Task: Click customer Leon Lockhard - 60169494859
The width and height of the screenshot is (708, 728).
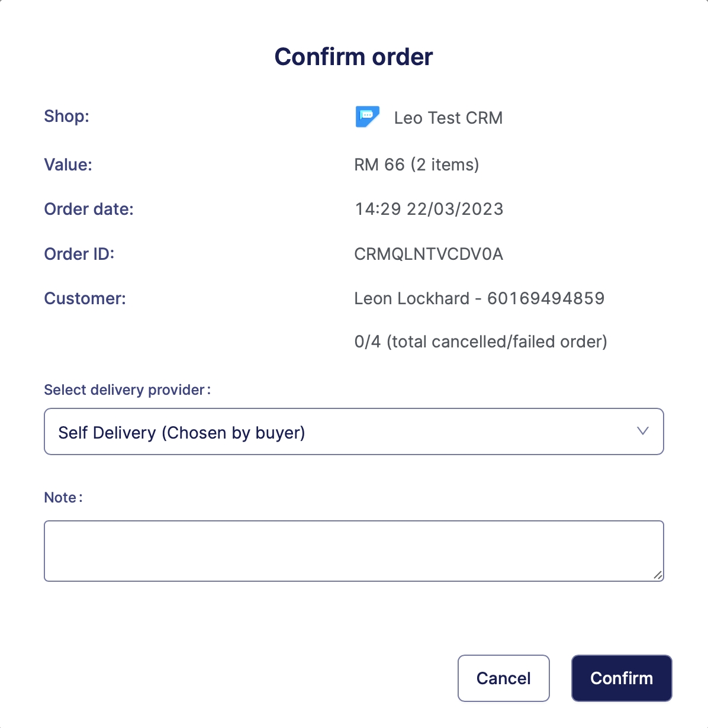Action: (479, 298)
